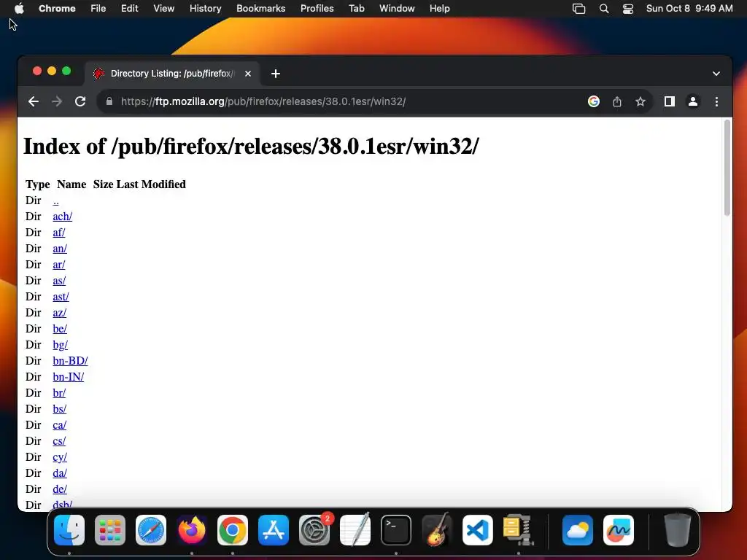Open the ach/ directory link
This screenshot has width=747, height=560.
coord(63,217)
